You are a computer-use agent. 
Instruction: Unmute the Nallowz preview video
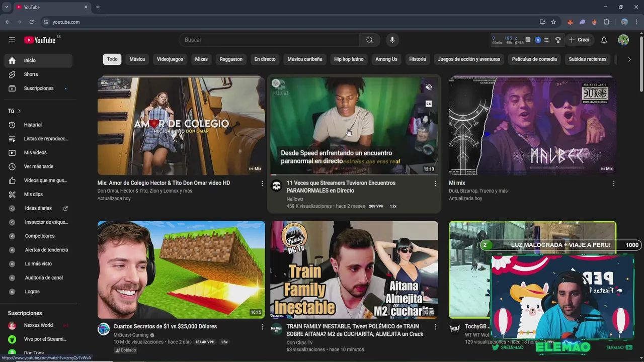coord(429,87)
